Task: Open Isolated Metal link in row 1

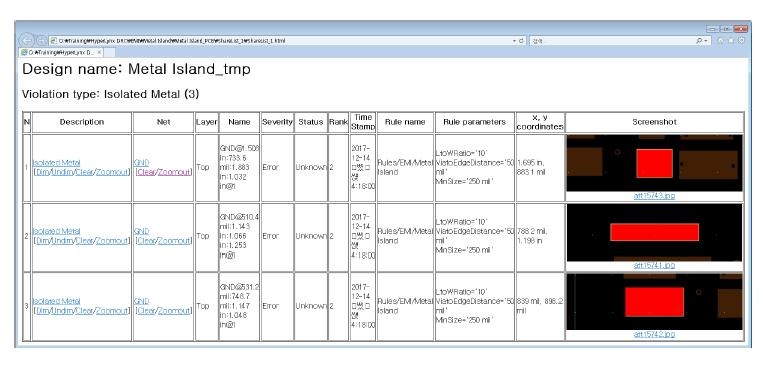Action: tap(56, 163)
